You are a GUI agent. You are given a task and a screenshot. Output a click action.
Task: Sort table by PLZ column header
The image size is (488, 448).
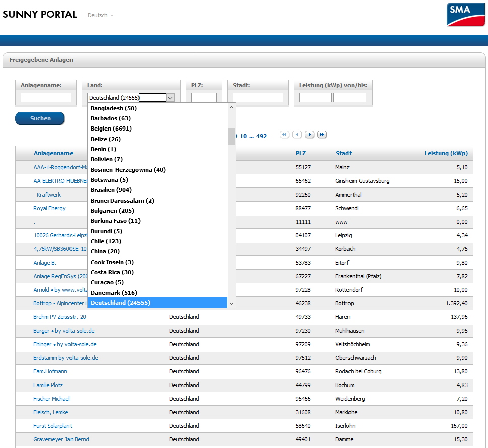300,153
